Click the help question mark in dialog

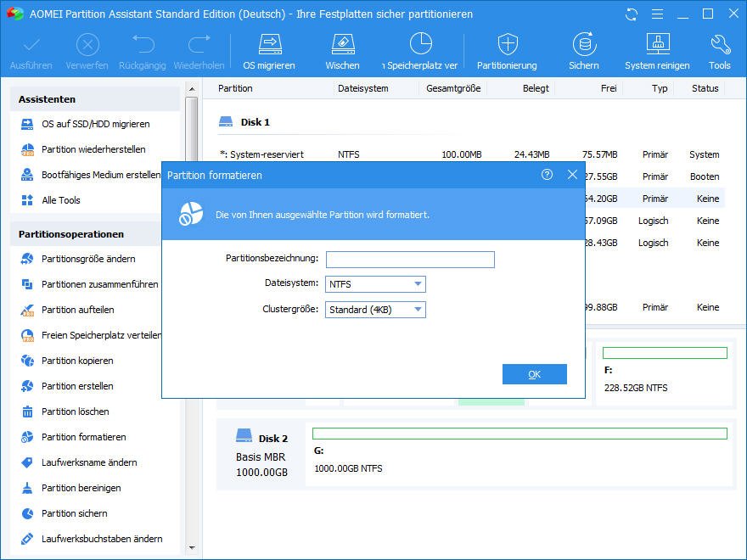click(547, 175)
